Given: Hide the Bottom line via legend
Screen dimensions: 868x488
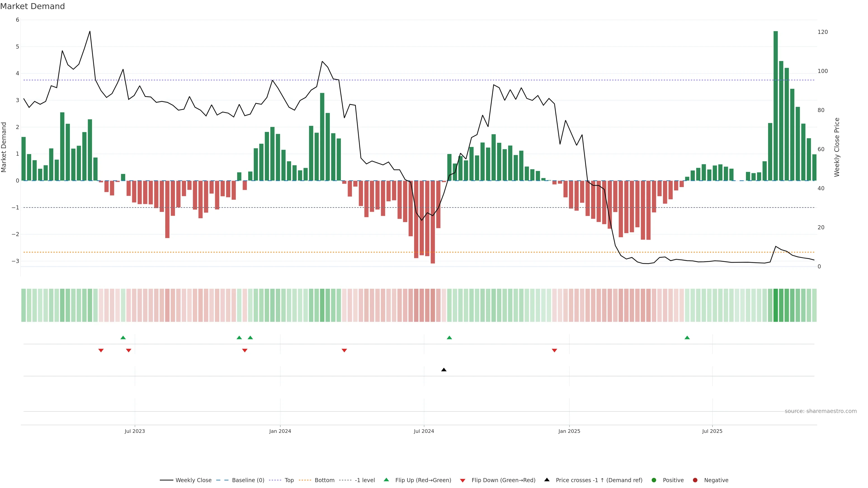Looking at the screenshot, I should click(324, 480).
